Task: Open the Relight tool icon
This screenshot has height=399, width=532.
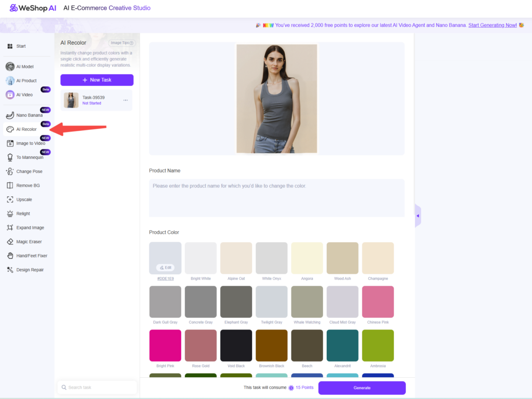Action: point(10,214)
